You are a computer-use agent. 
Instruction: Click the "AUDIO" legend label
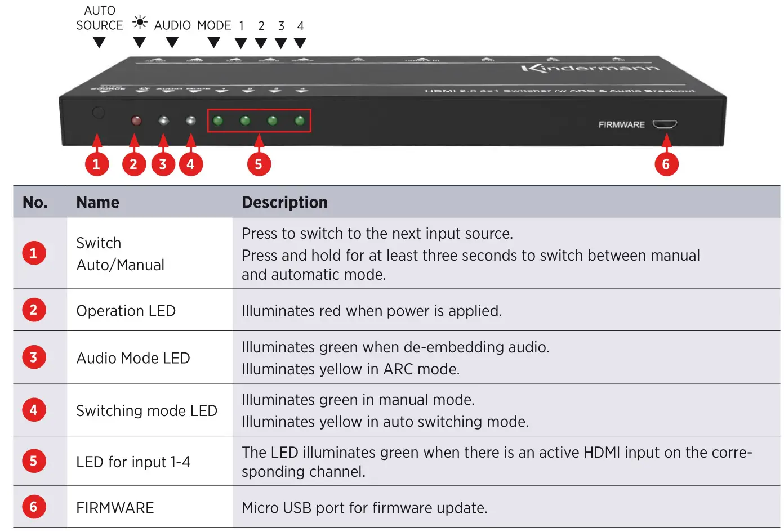click(172, 25)
